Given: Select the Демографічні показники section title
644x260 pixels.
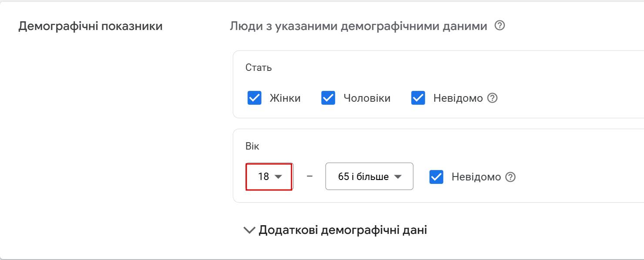Looking at the screenshot, I should coord(91,26).
